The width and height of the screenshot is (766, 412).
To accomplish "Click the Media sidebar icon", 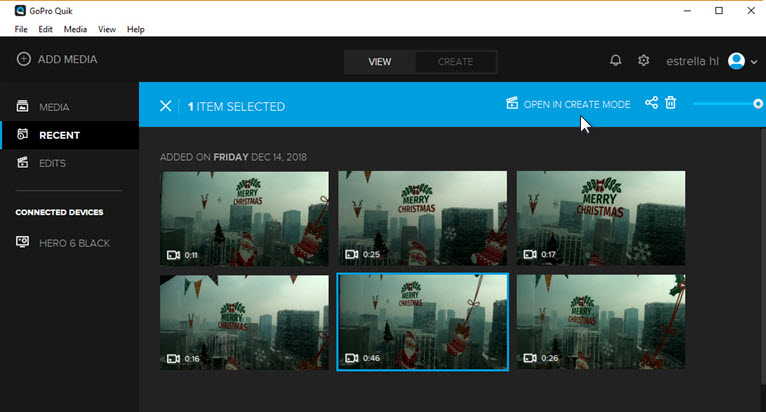I will point(22,106).
